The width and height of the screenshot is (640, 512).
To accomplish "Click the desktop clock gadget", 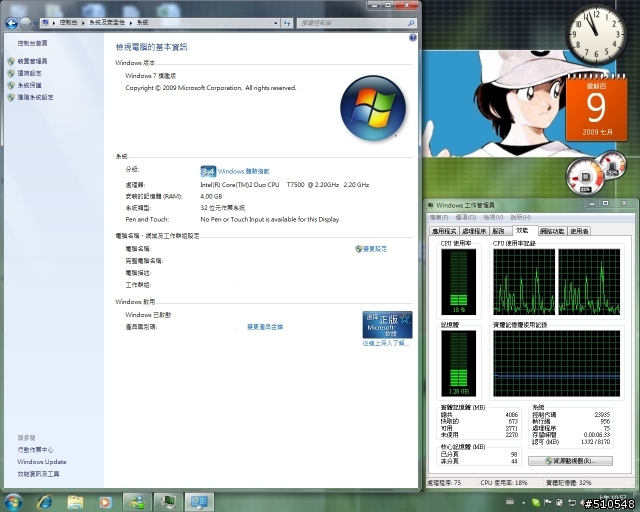I will coord(595,35).
